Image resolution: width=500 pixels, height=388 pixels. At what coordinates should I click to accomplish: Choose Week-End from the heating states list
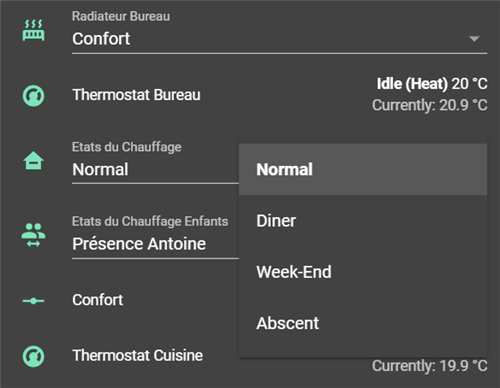(x=363, y=272)
